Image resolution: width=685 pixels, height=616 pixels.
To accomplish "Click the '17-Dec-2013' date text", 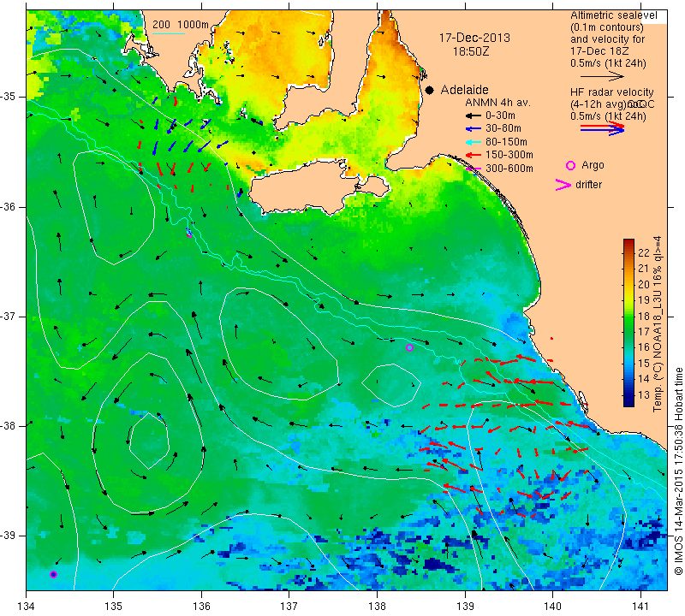I will pyautogui.click(x=474, y=38).
